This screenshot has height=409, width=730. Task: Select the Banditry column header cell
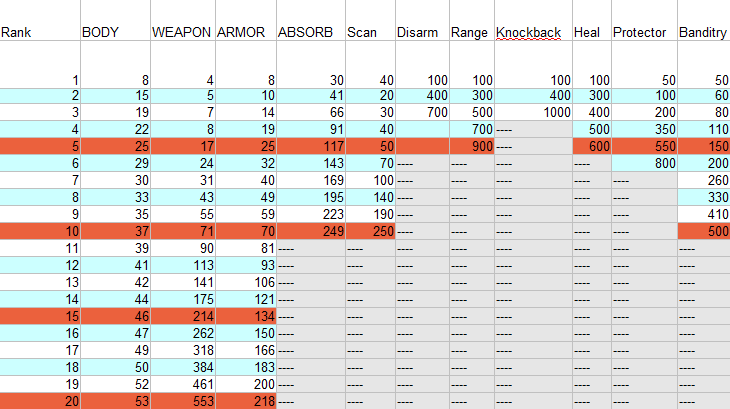(703, 33)
